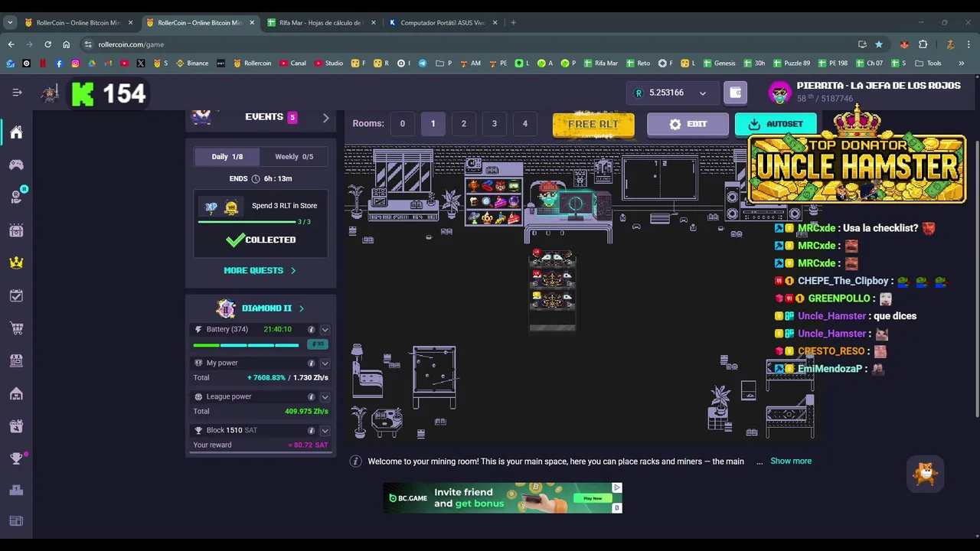Toggle the battery X1 boost button

[317, 344]
